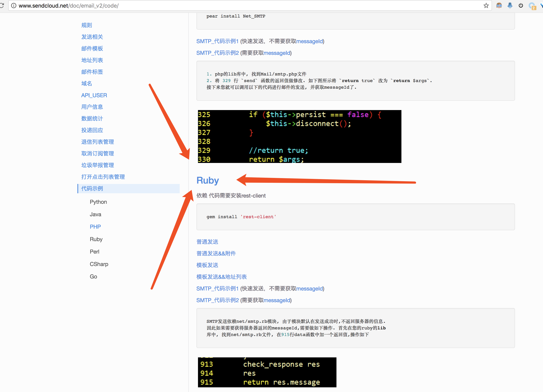
Task: Open the 模板发送&&地址列表 link
Action: [222, 277]
